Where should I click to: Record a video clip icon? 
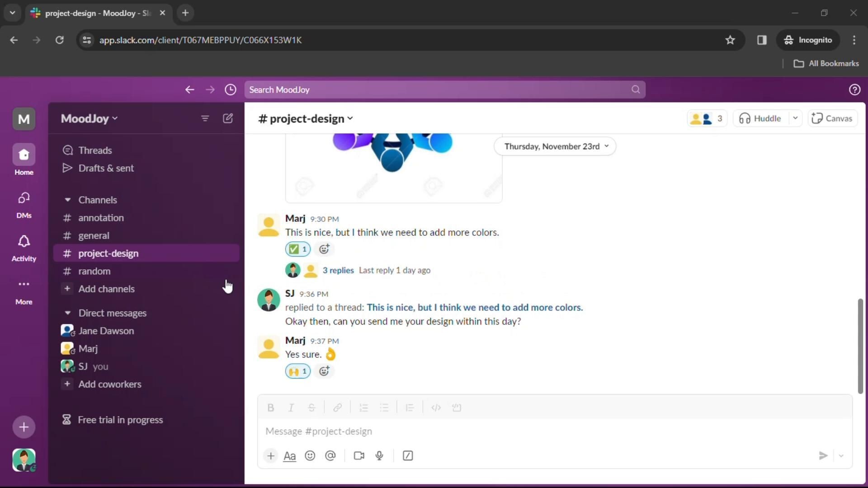[359, 456]
